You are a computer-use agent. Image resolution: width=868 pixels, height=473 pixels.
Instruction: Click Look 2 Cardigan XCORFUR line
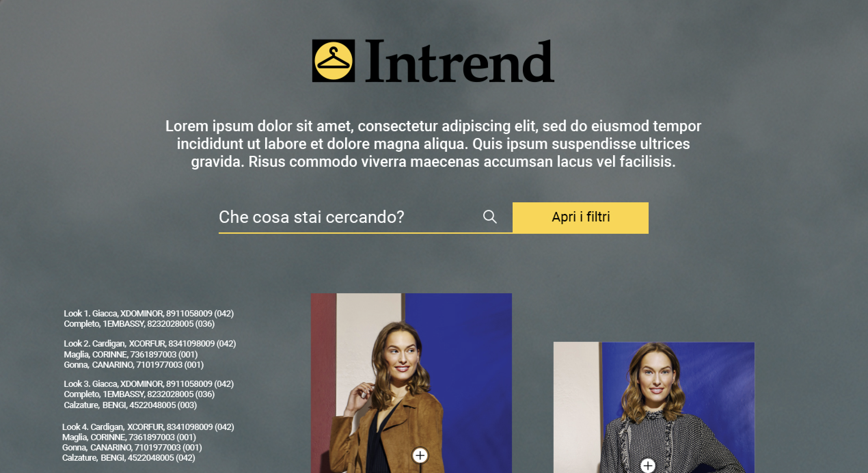point(150,343)
